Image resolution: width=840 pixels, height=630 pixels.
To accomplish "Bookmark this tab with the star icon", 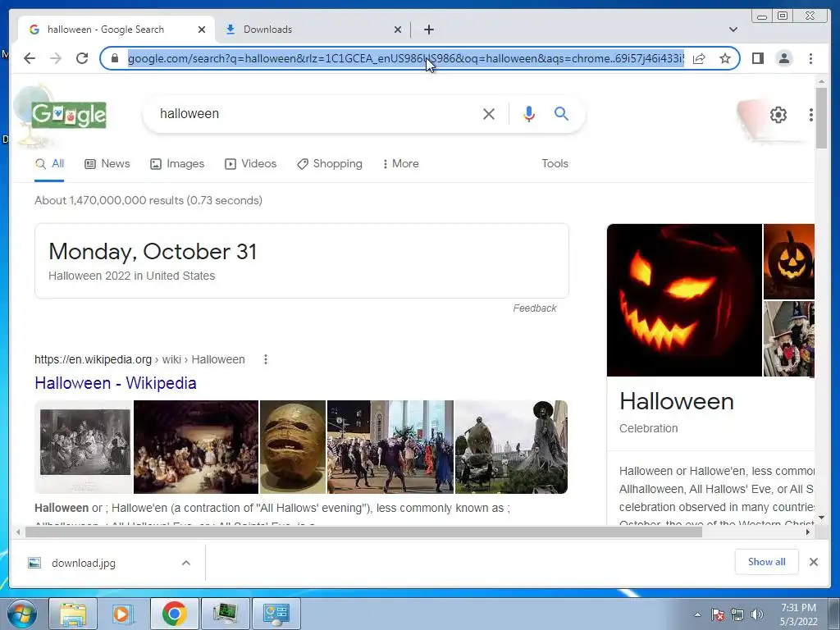I will 725,58.
